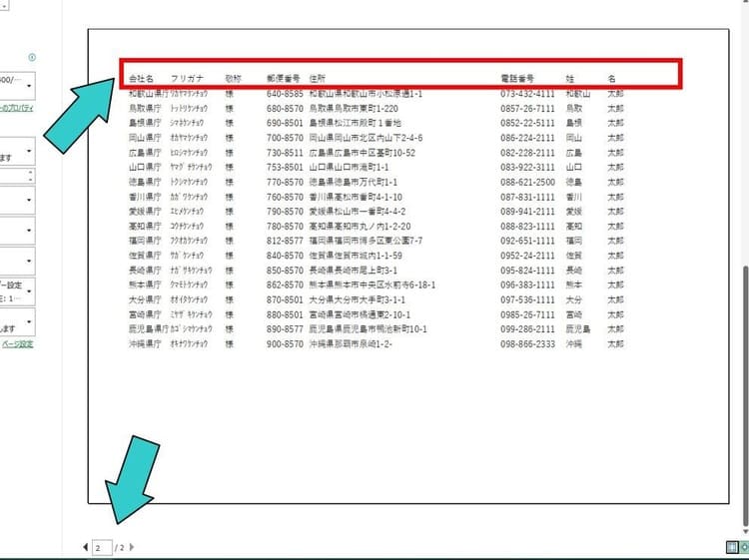
Task: Open the printer dropdown showing 600/
Action: point(17,86)
